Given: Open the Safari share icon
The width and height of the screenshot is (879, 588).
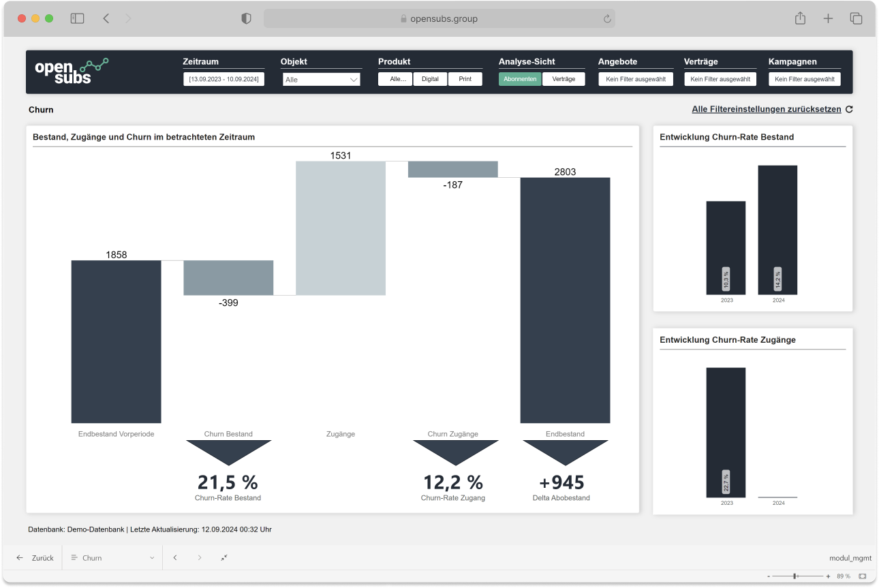Looking at the screenshot, I should 800,19.
